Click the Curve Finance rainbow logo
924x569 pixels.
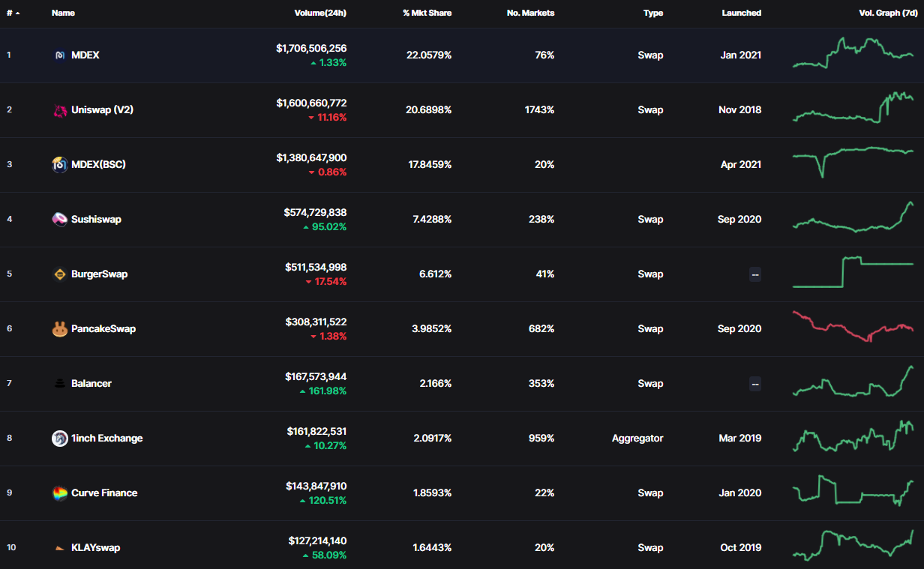pos(60,493)
